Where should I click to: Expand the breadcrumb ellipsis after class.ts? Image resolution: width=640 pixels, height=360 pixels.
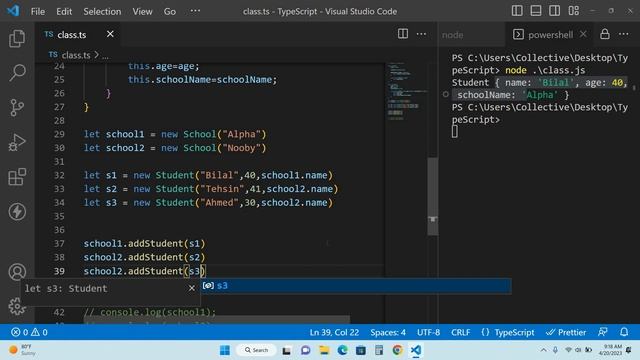105,56
